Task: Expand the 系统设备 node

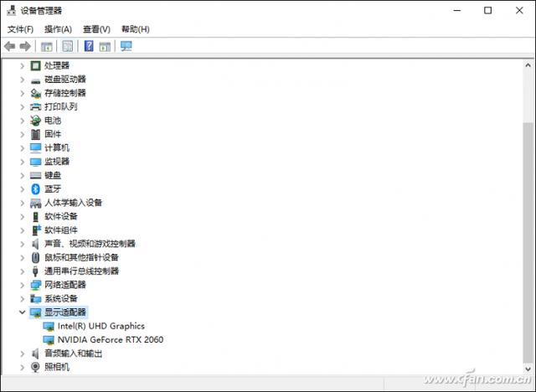Action: [x=23, y=298]
